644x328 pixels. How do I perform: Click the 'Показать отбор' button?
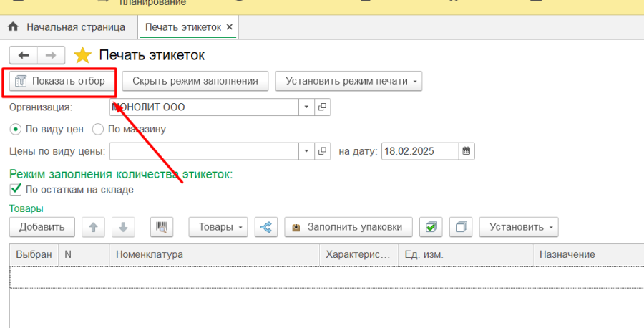click(x=61, y=81)
